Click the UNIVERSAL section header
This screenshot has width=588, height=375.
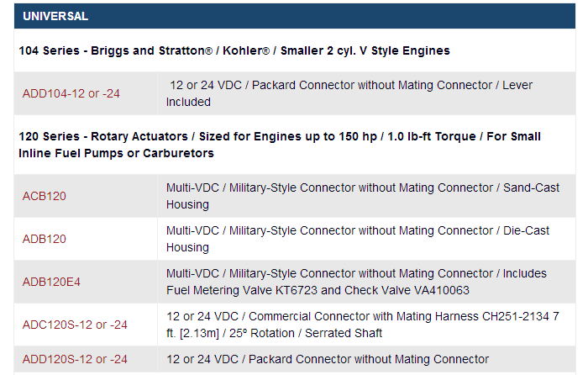click(x=55, y=16)
